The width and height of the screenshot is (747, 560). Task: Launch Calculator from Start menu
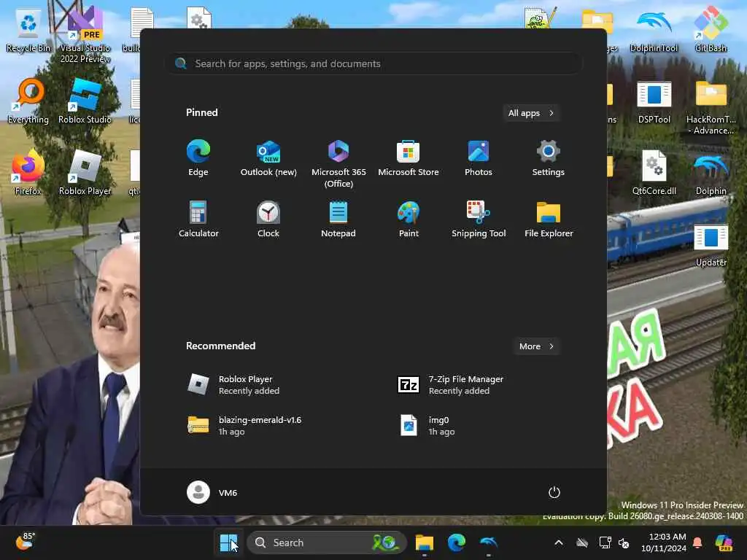(198, 219)
